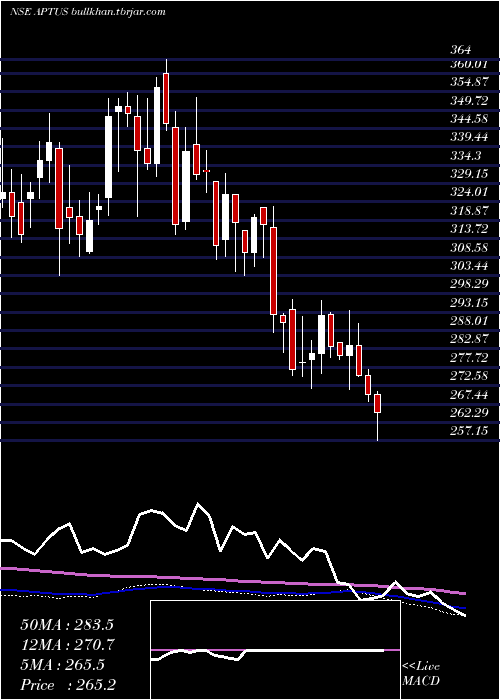This screenshot has width=500, height=700.
Task: Select the 267.44 price axis label
Action: pos(469,395)
